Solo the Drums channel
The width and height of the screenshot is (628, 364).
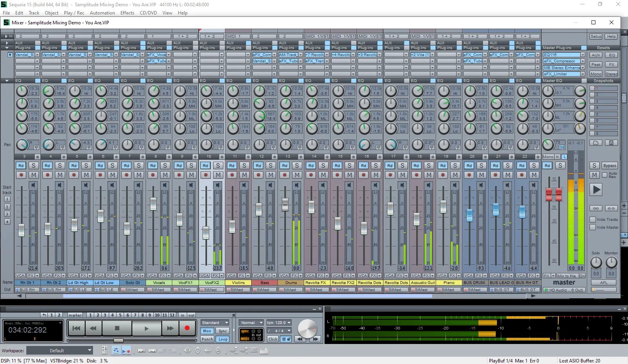297,166
